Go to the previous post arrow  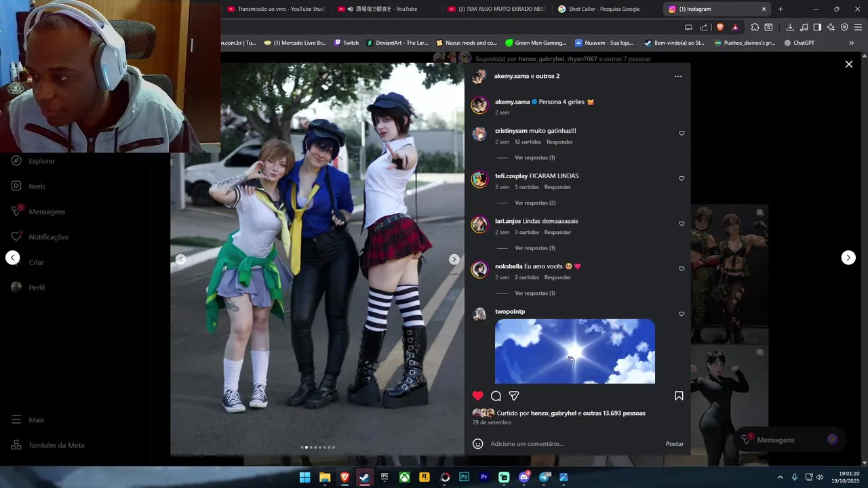(12, 258)
